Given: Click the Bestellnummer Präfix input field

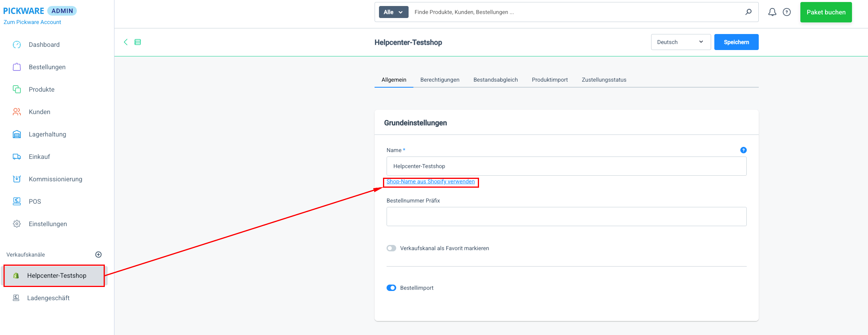Looking at the screenshot, I should coord(566,217).
